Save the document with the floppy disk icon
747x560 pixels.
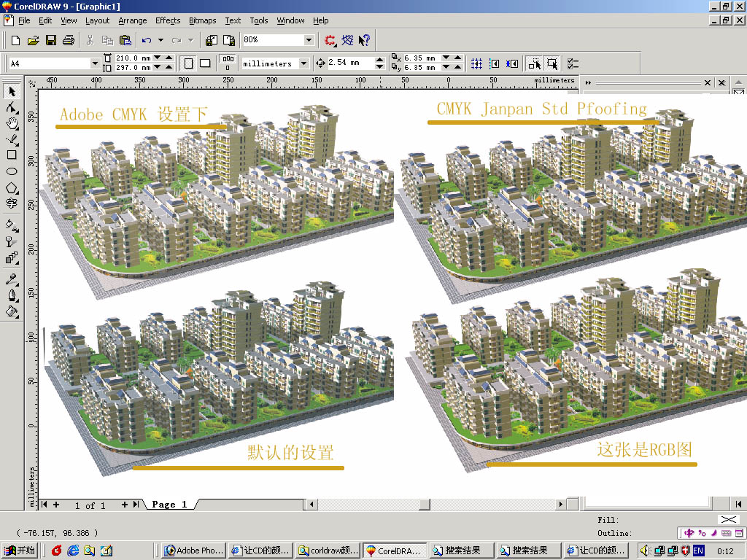coord(51,41)
